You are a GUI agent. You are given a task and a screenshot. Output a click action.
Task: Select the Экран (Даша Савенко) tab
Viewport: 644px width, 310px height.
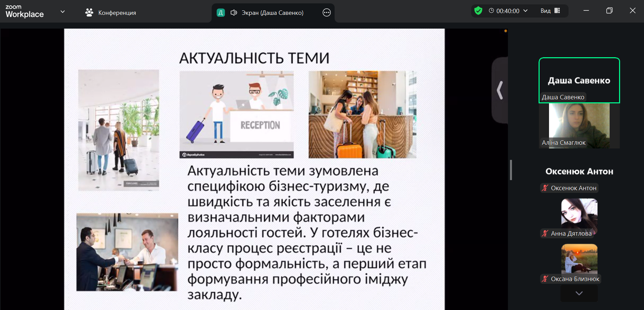(x=272, y=13)
